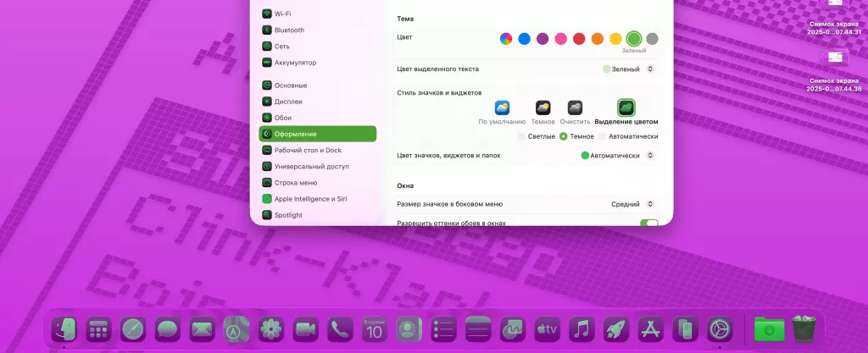868x353 pixels.
Task: Open the Trash in the Dock
Action: pyautogui.click(x=804, y=330)
